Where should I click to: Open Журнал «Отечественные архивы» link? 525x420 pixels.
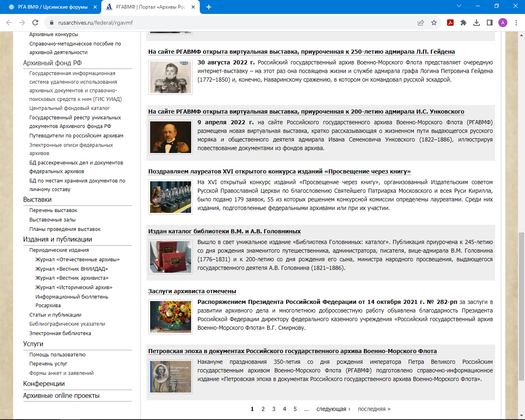click(78, 260)
